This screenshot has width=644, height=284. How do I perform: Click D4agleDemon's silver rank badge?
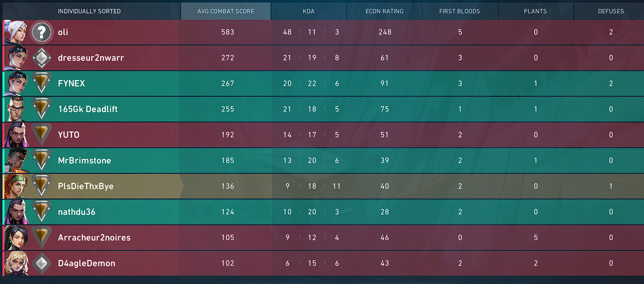click(x=42, y=264)
